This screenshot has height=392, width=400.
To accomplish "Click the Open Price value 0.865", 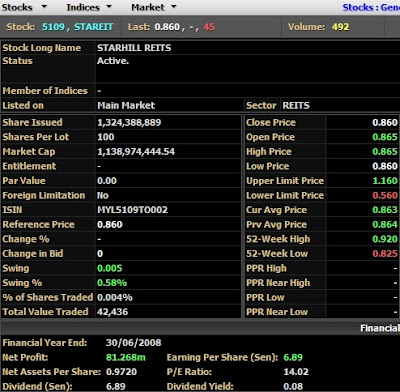I will pos(385,137).
